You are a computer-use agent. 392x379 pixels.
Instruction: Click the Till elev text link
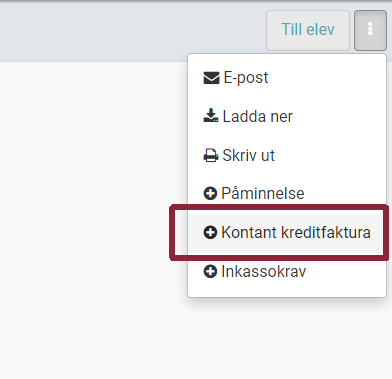point(308,29)
